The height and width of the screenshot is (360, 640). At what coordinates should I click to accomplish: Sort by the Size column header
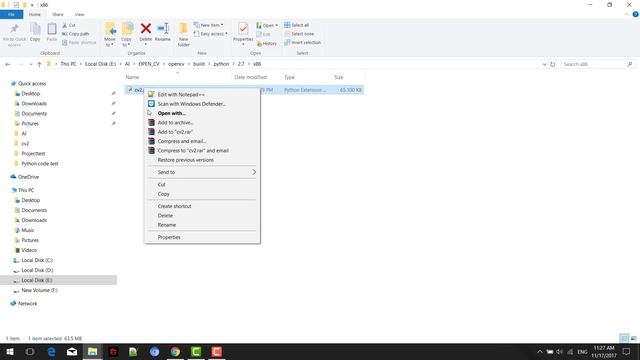(x=339, y=77)
